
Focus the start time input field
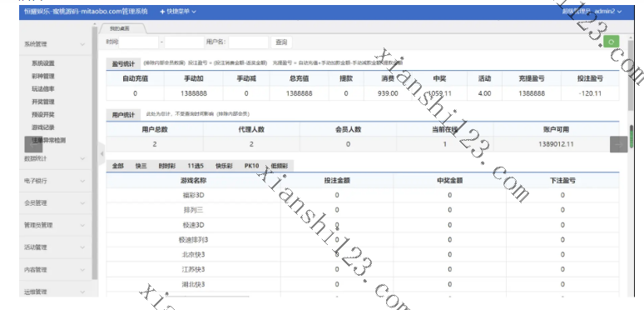point(139,42)
